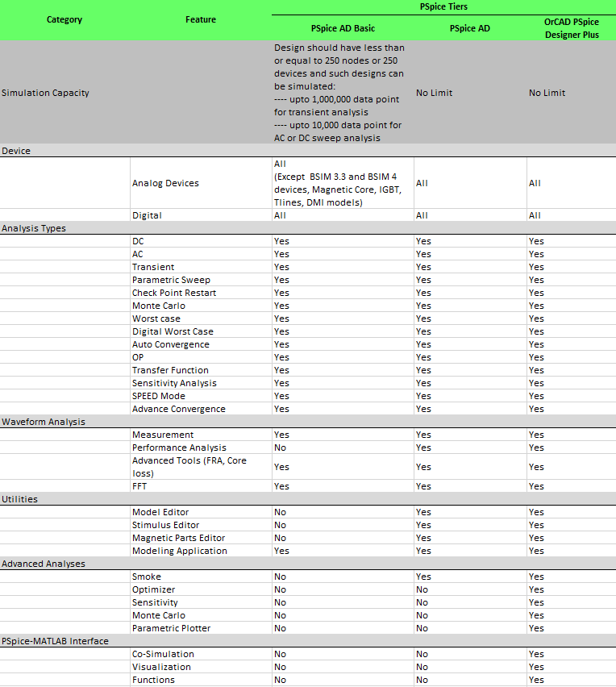This screenshot has height=687, width=616.
Task: Select the Sensitivity Analysis cell
Action: click(x=201, y=383)
